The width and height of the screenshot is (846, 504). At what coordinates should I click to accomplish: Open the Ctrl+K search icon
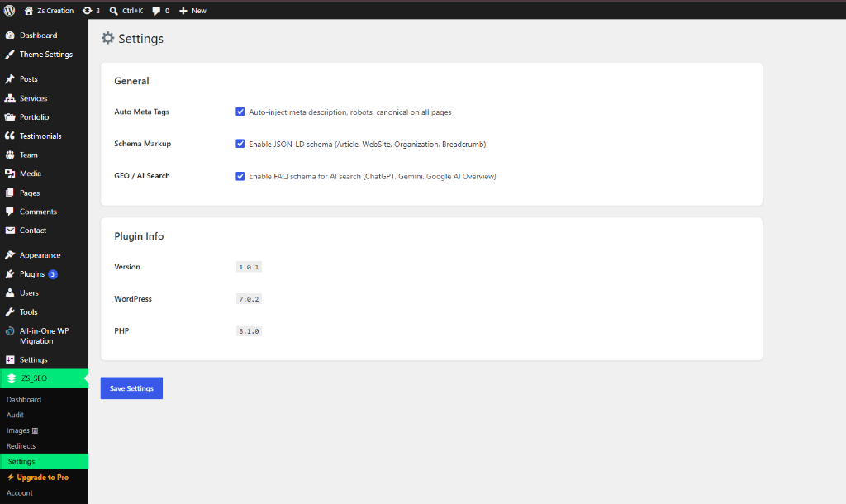pyautogui.click(x=113, y=11)
